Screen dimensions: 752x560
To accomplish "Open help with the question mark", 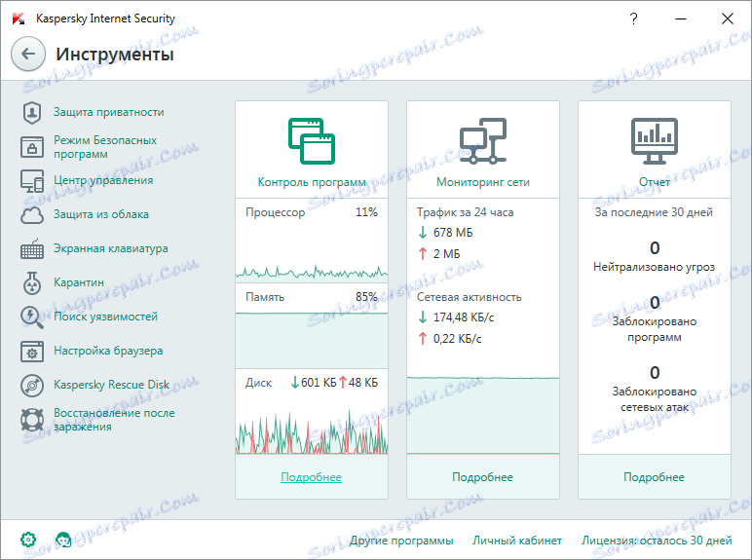I will [x=633, y=19].
